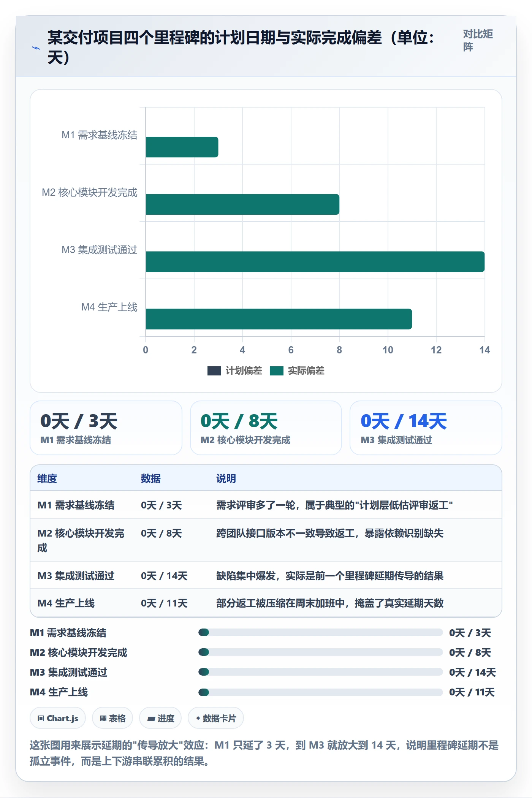532x798 pixels.
Task: Click the M4 生产上线 progress bar
Action: point(321,692)
